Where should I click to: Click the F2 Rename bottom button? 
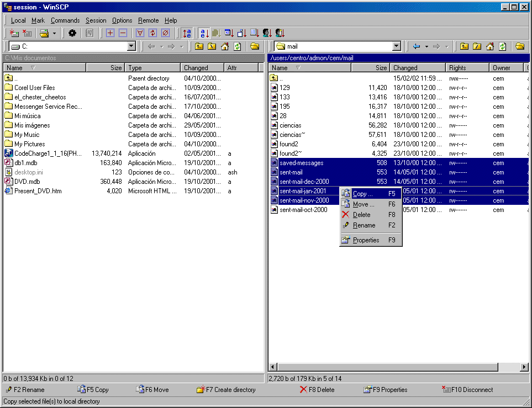pos(25,390)
